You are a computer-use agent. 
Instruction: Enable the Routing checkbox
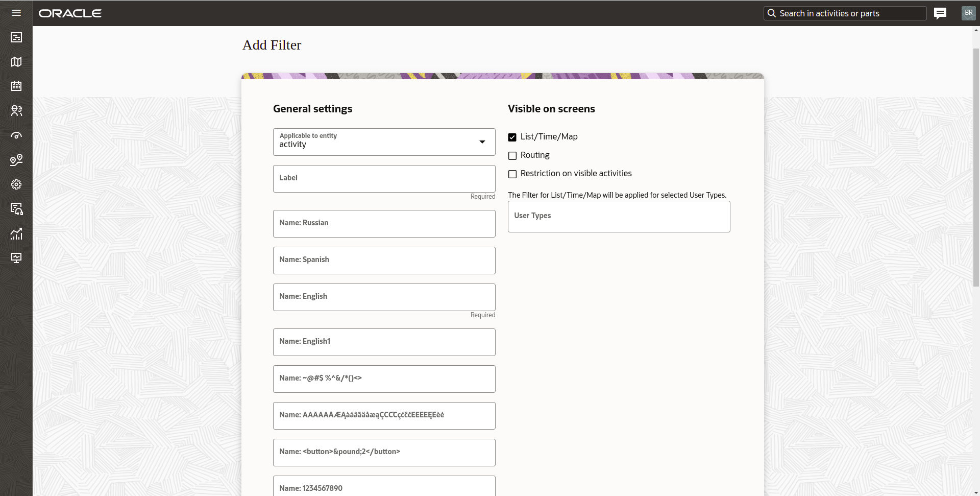coord(512,156)
